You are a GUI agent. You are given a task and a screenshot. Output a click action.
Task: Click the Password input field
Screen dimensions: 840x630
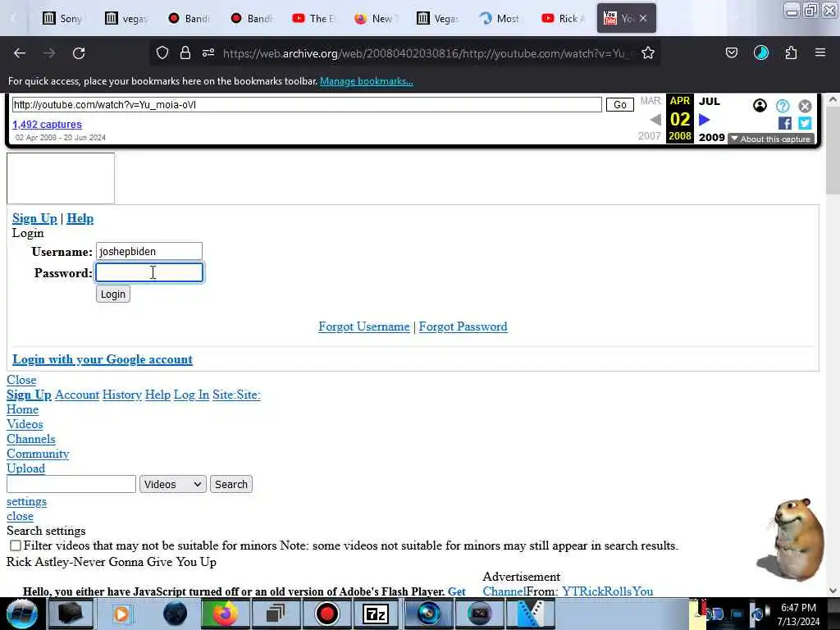click(x=149, y=272)
